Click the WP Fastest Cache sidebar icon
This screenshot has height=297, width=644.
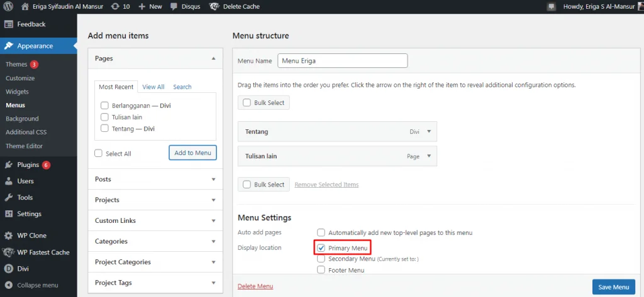8,252
